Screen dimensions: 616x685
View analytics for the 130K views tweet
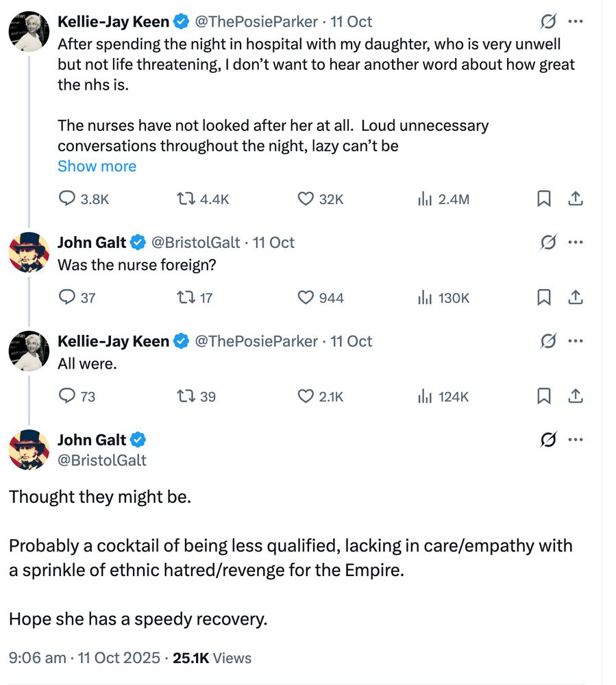click(425, 298)
